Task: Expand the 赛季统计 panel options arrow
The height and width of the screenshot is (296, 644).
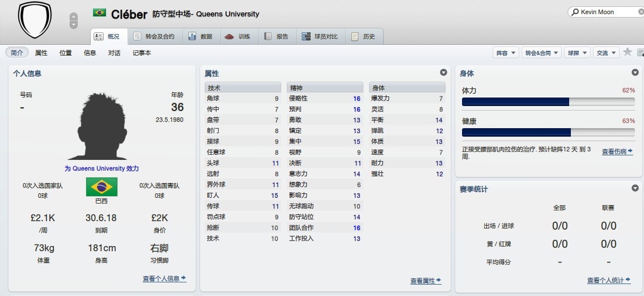Action: (635, 188)
